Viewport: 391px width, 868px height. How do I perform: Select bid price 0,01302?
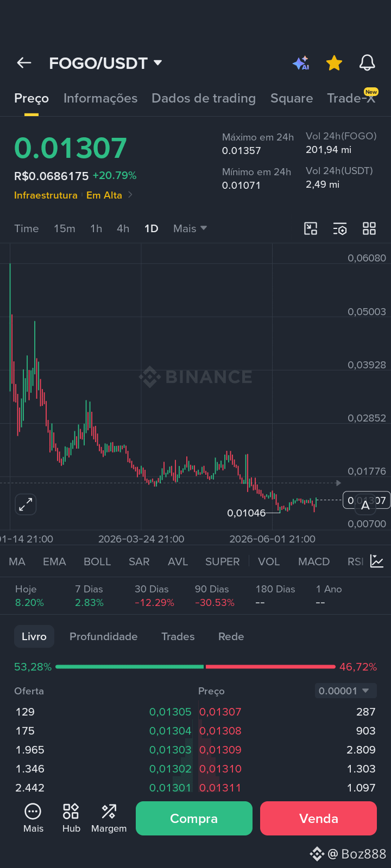coord(171,769)
